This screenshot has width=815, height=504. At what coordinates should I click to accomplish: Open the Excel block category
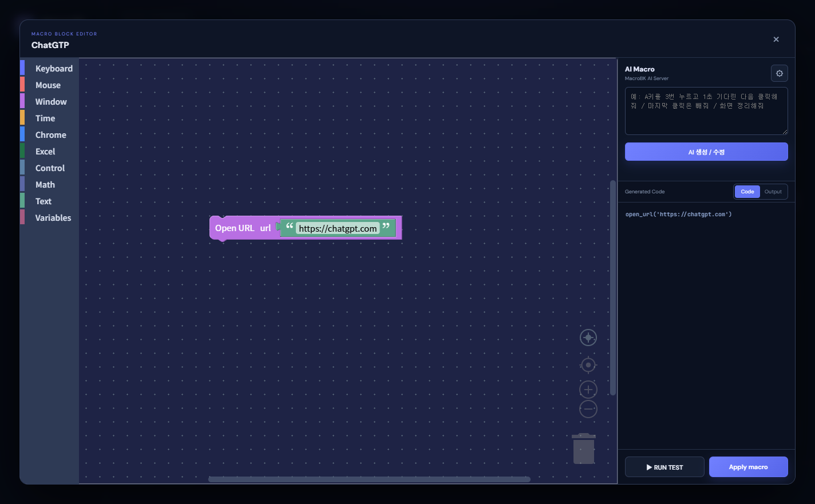pos(49,151)
